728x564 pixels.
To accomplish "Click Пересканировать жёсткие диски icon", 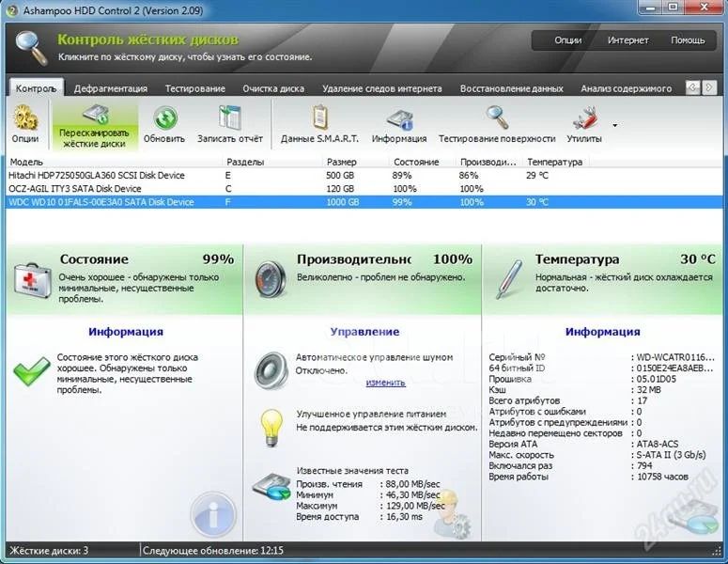I will 96,114.
